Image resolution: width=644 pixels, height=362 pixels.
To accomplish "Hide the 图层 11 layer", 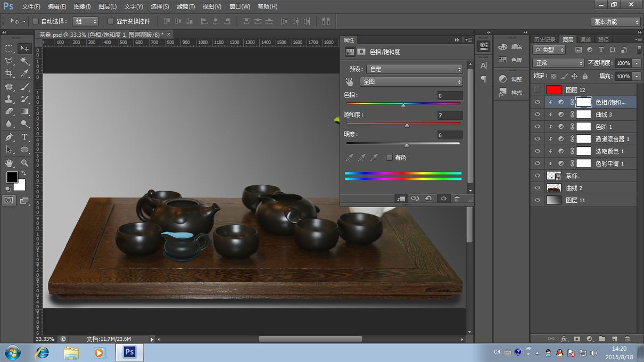I will [x=538, y=200].
